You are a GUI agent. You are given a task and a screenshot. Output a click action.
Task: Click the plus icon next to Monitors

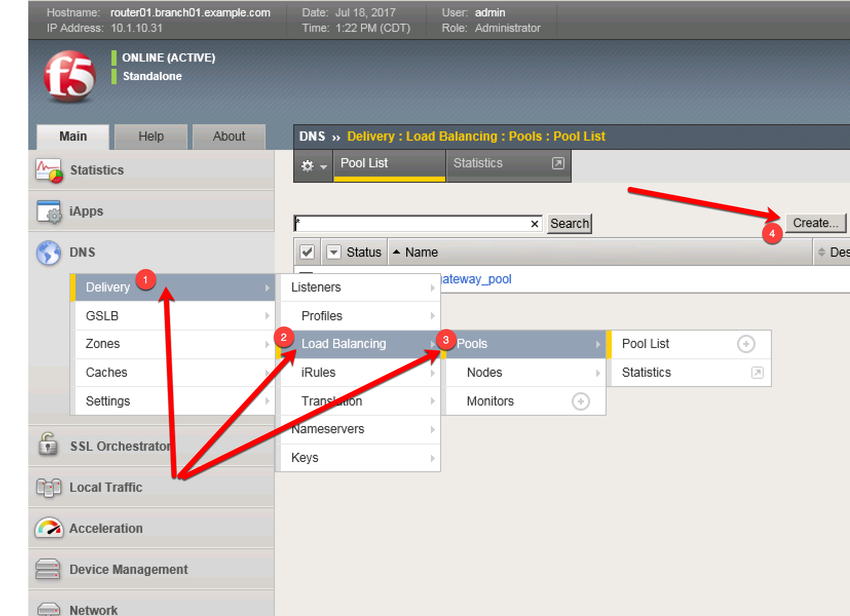pos(580,401)
